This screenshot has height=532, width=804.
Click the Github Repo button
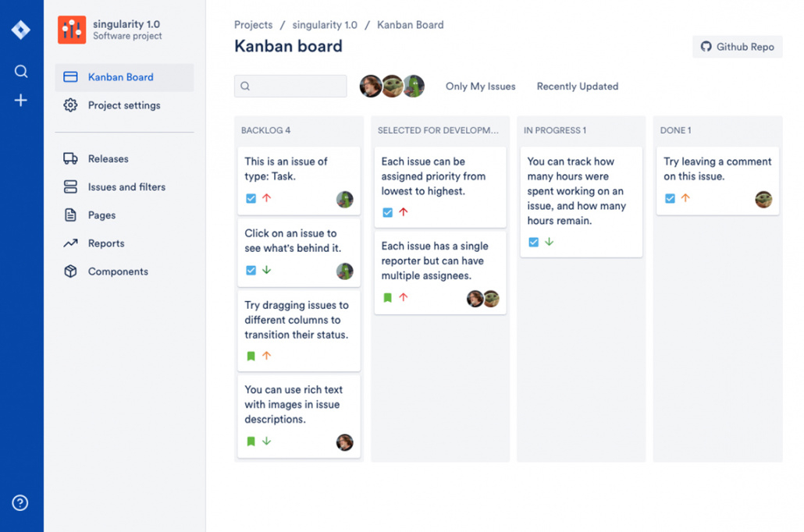(x=737, y=47)
